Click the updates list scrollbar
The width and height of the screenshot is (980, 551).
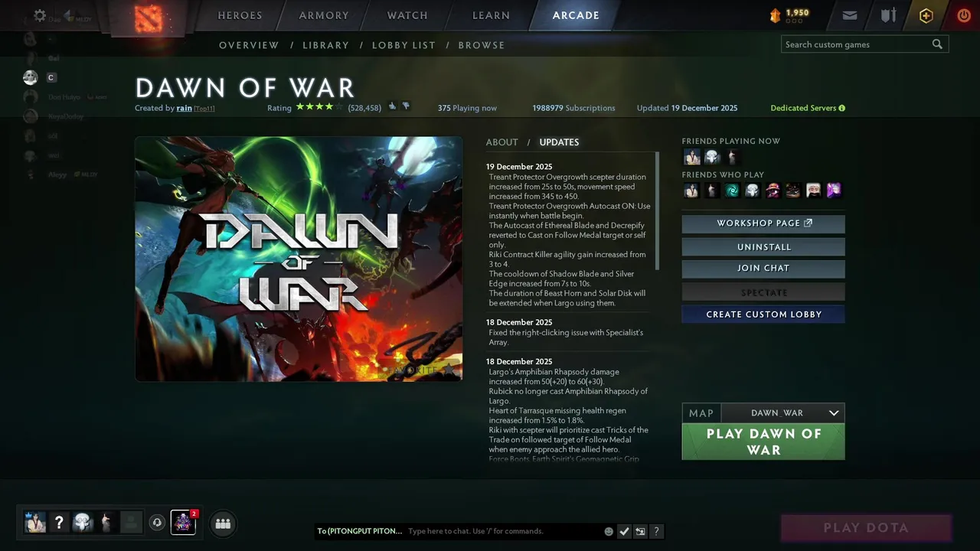coord(657,211)
